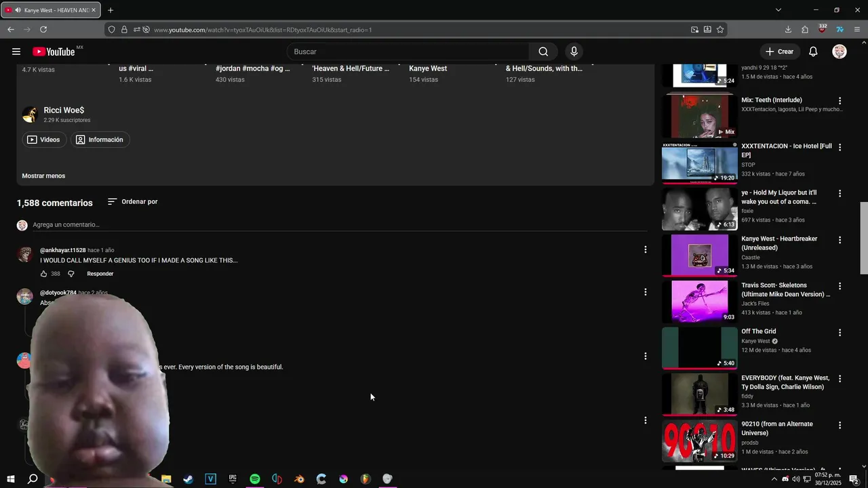Open the Mix: Teeth (Interlude) thumbnail

pos(699,116)
